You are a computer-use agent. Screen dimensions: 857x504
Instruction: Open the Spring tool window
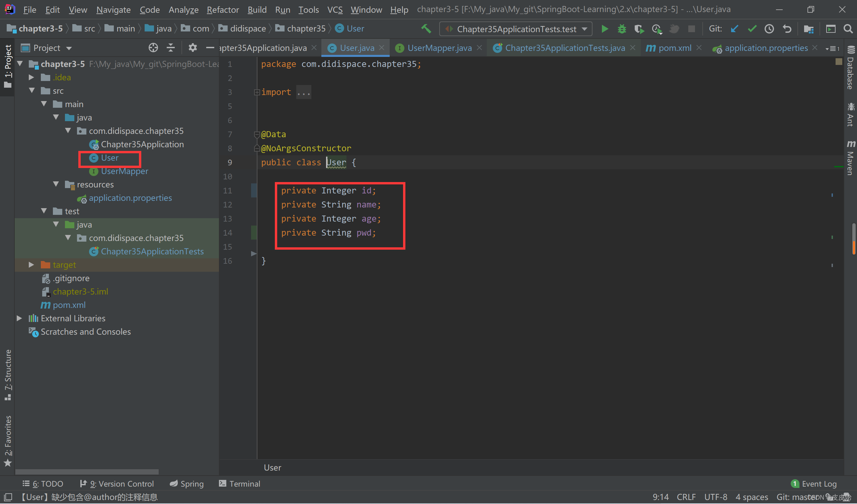[x=186, y=484]
